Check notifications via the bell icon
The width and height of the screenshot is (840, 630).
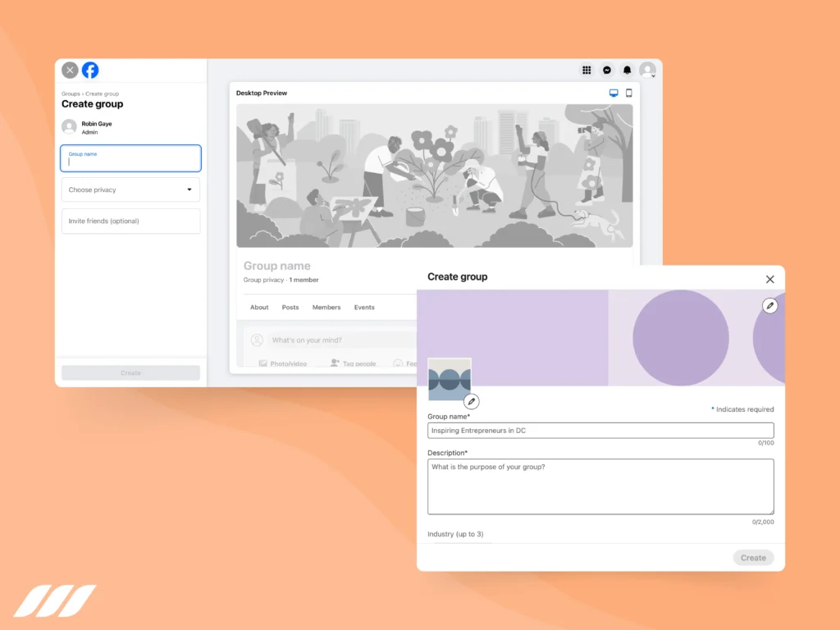click(627, 70)
